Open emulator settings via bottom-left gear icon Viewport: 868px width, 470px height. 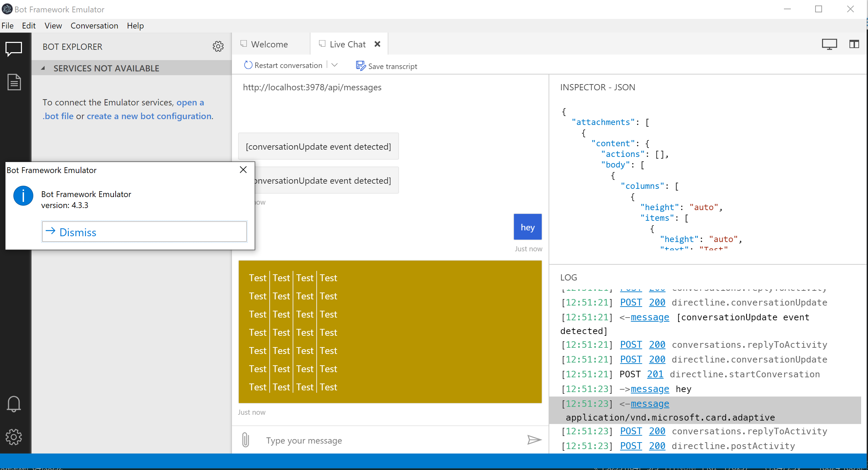[14, 437]
